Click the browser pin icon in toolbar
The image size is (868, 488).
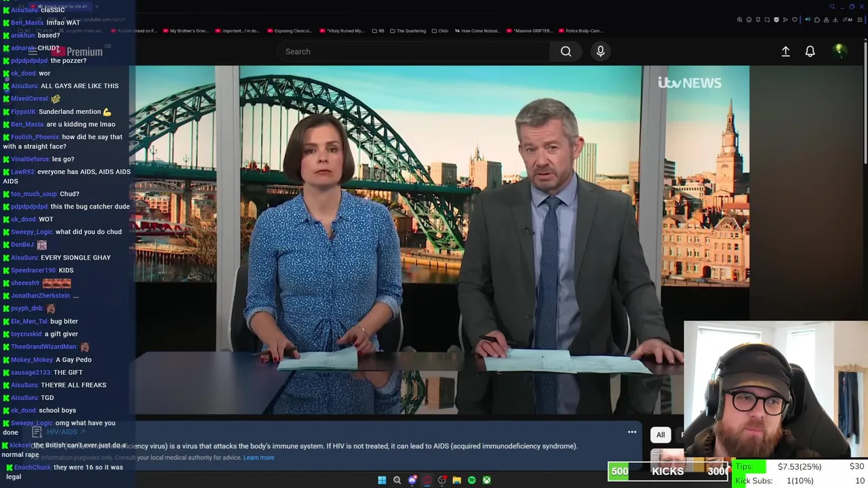click(758, 20)
